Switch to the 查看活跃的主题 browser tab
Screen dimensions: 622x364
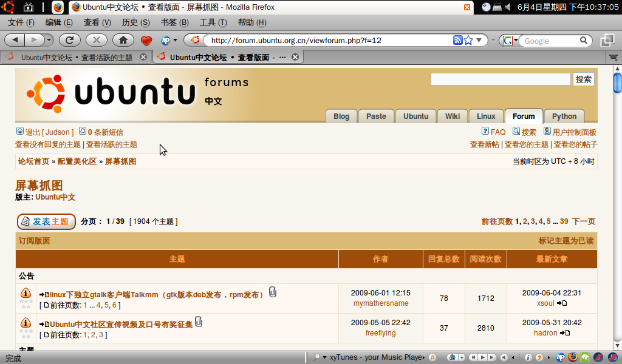75,58
